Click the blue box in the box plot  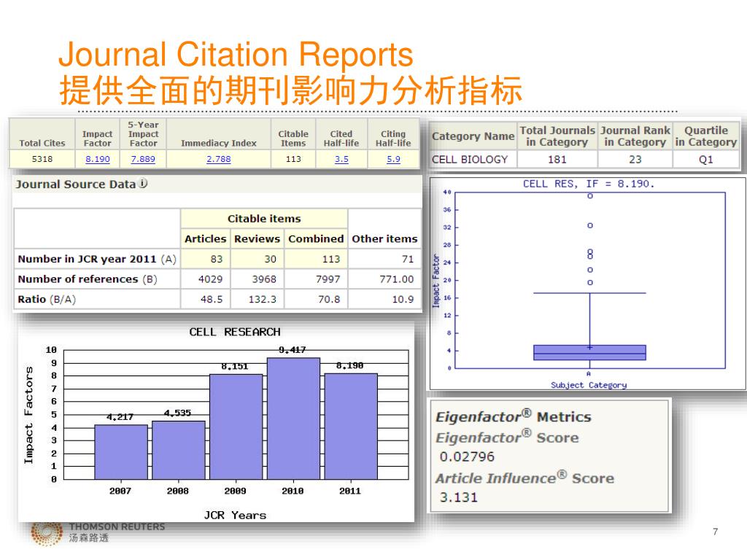coord(589,352)
